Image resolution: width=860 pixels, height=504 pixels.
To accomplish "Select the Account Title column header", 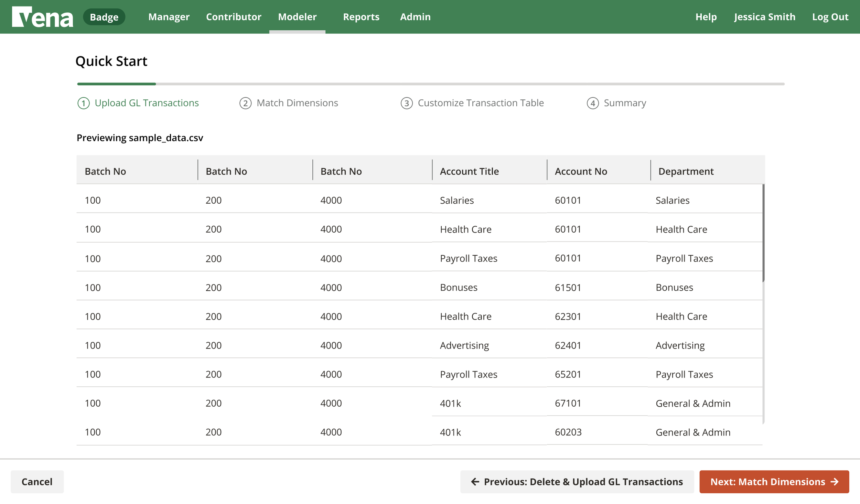I will click(469, 171).
